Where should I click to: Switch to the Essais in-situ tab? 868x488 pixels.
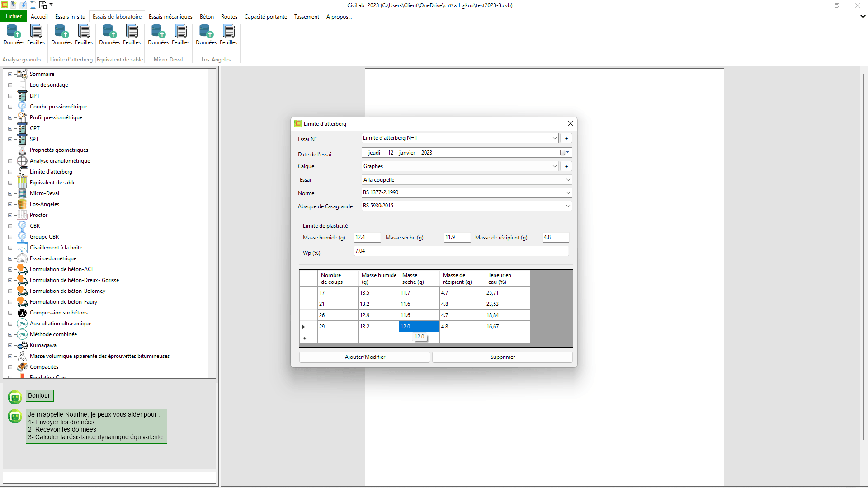coord(70,17)
